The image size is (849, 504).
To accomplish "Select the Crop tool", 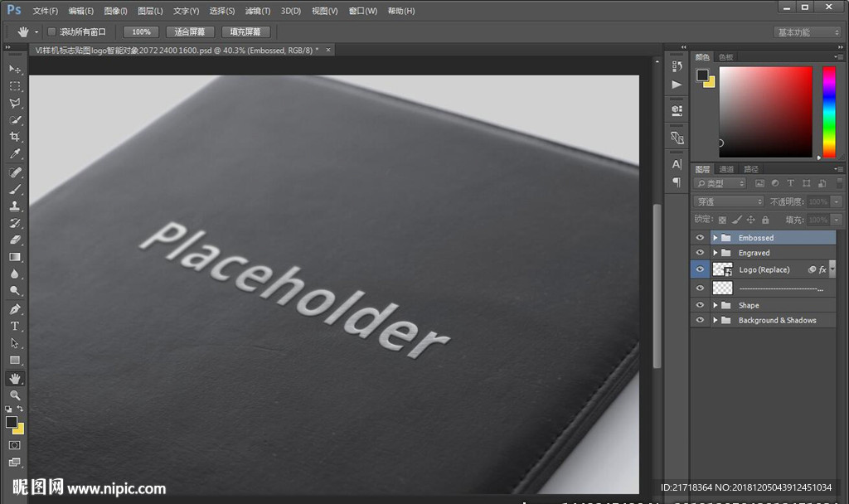I will pyautogui.click(x=15, y=138).
